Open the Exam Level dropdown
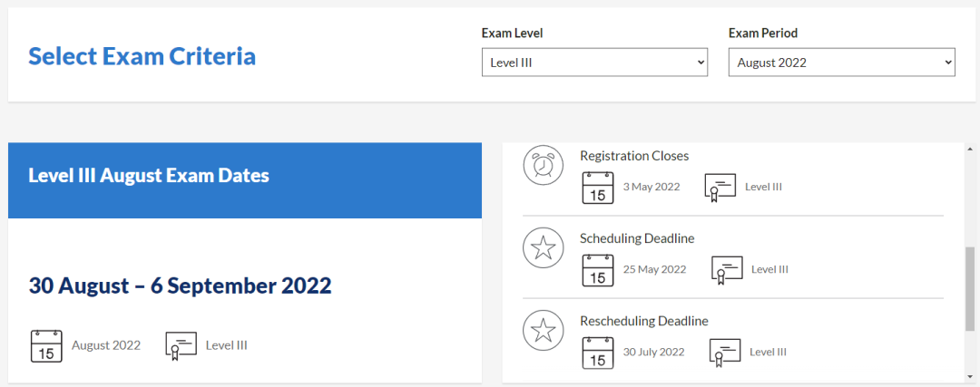 [x=594, y=63]
